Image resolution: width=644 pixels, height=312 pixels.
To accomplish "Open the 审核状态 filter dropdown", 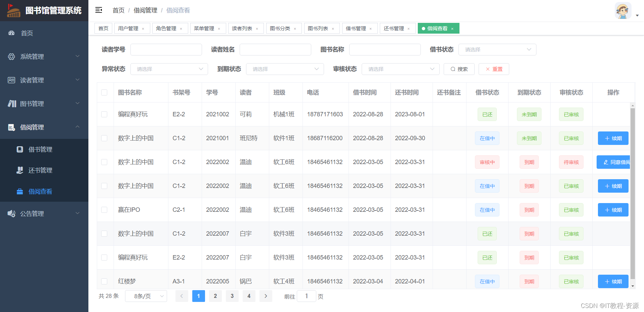I will (x=400, y=69).
